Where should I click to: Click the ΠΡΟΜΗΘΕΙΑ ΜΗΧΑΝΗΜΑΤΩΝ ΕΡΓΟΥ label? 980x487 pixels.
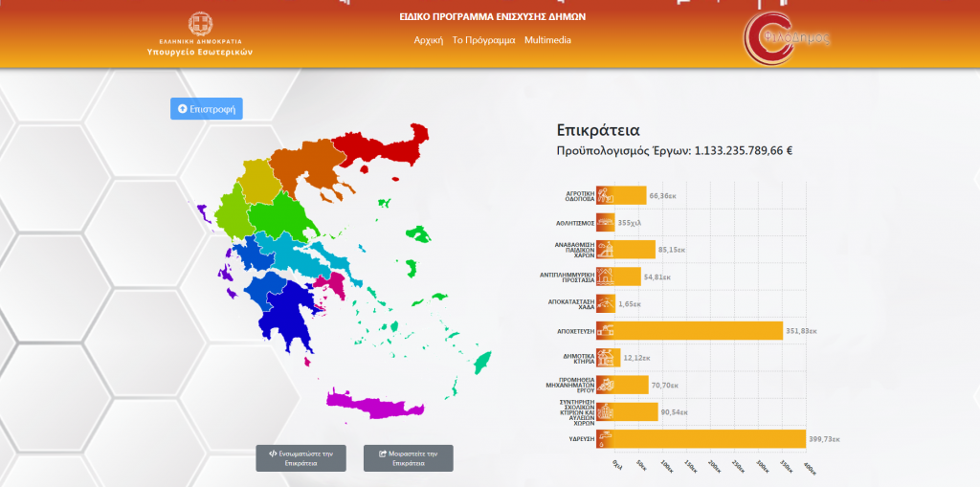click(x=572, y=385)
